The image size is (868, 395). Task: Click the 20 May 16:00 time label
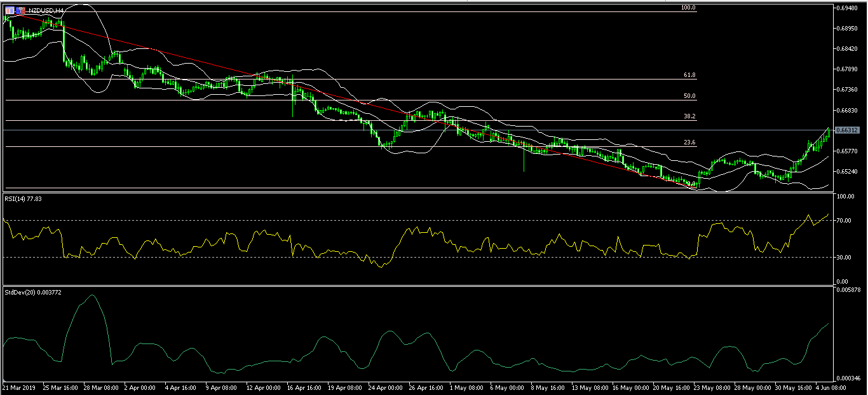coord(672,387)
